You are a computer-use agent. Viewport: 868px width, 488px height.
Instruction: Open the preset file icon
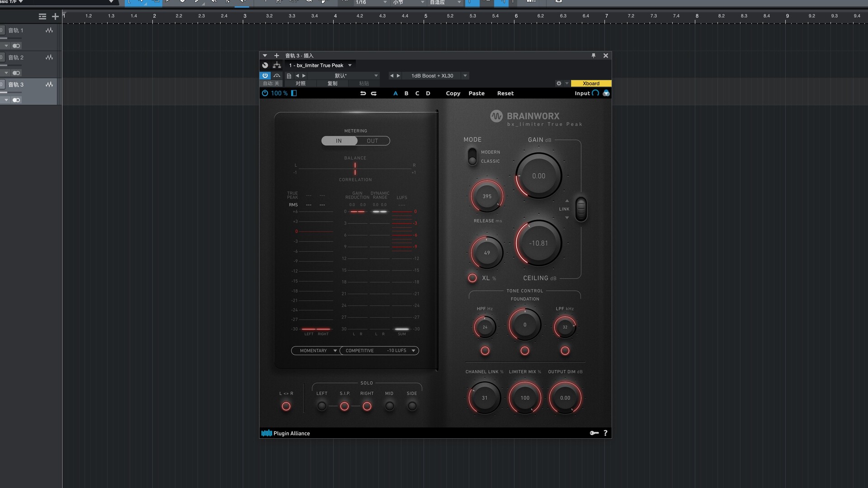pyautogui.click(x=289, y=76)
